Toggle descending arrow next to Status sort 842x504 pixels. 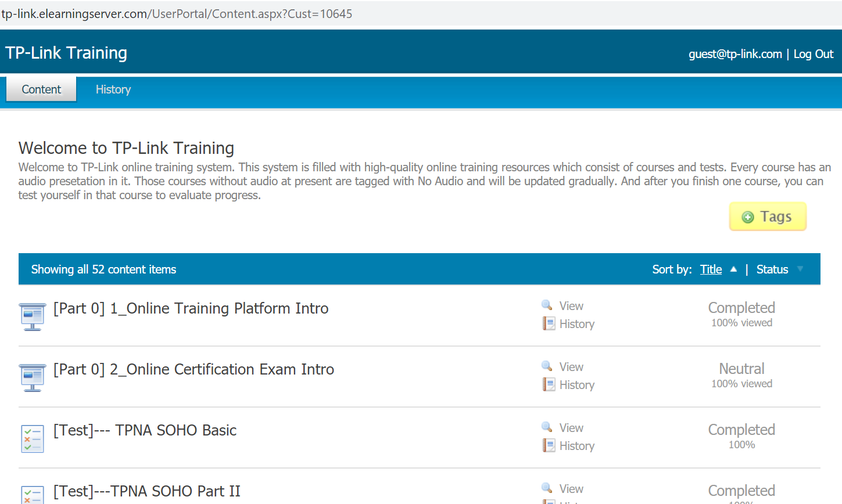pyautogui.click(x=800, y=269)
